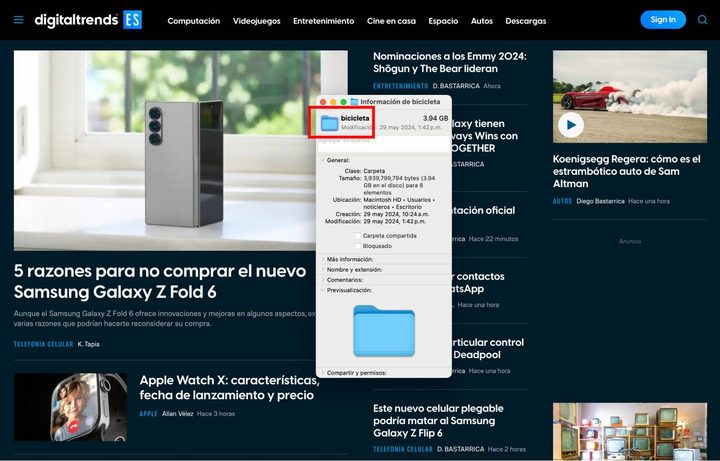Viewport: 720px width, 461px height.
Task: Click the Hace 22 minutos timestamp
Action: click(x=493, y=239)
